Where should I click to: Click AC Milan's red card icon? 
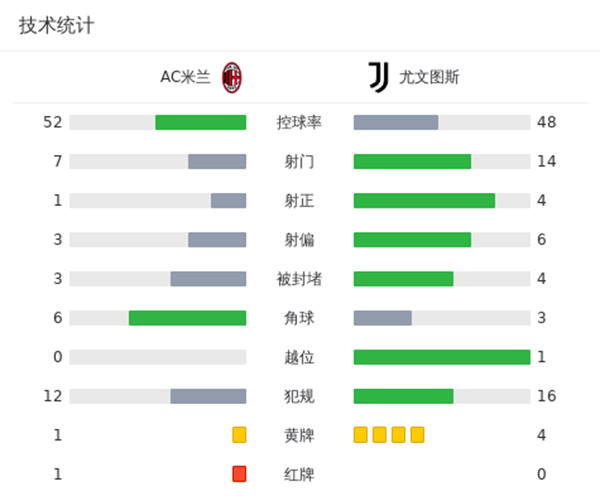coord(239,474)
